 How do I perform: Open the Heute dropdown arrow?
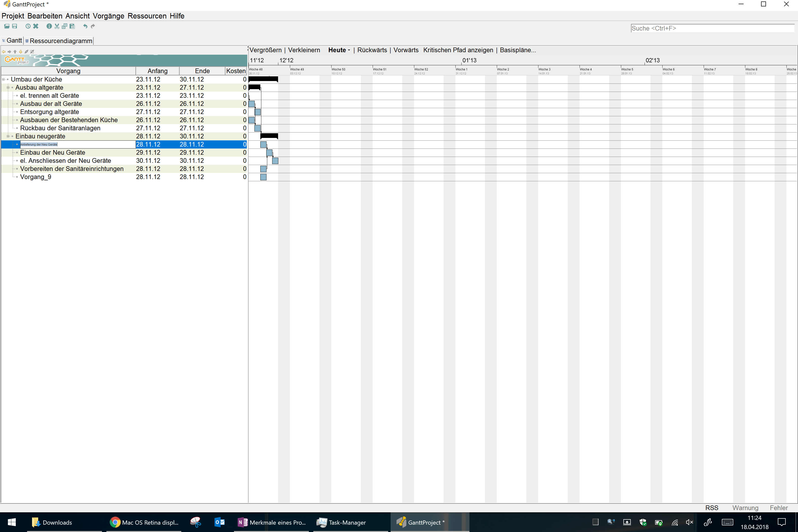[x=349, y=50]
